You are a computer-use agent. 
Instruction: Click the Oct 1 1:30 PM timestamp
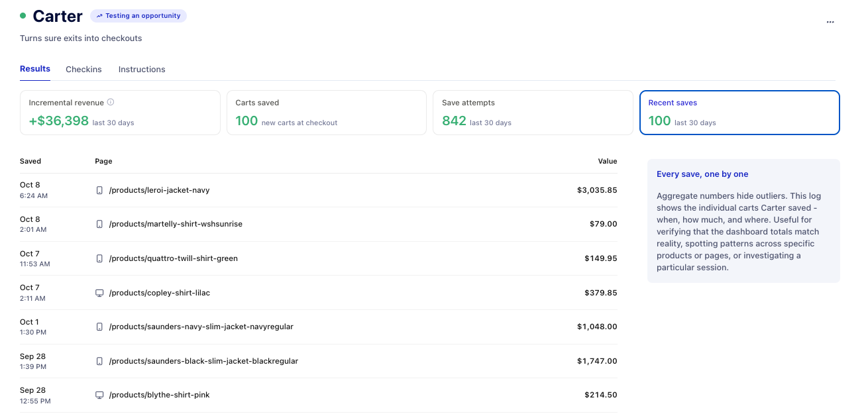33,327
